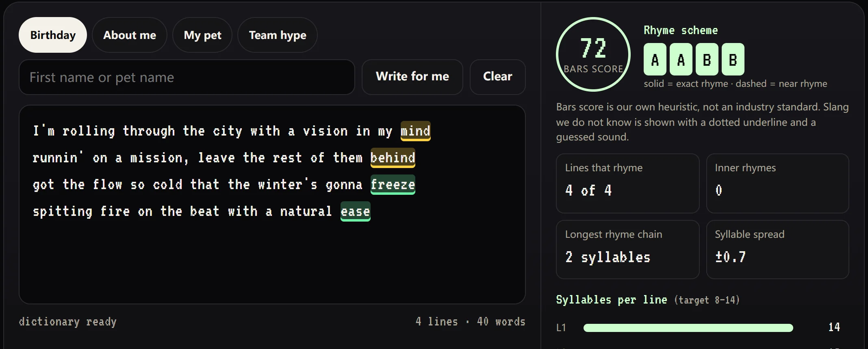Image resolution: width=868 pixels, height=349 pixels.
Task: Select the Birthday theme tab
Action: pyautogui.click(x=53, y=35)
